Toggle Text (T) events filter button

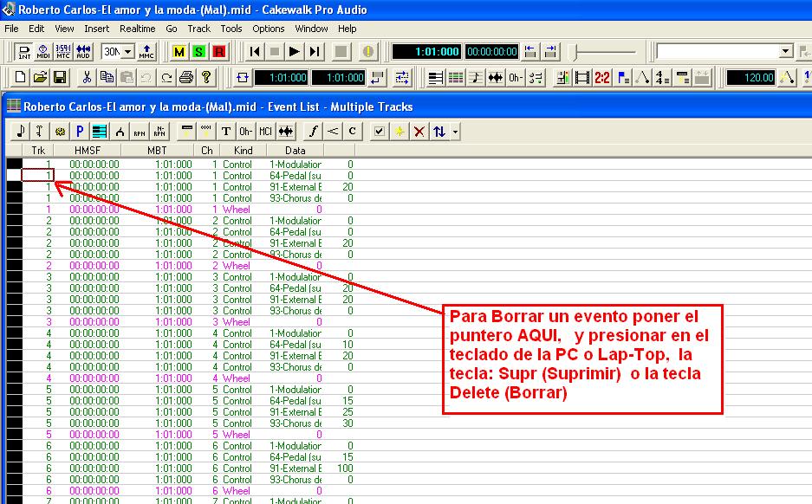(x=226, y=132)
